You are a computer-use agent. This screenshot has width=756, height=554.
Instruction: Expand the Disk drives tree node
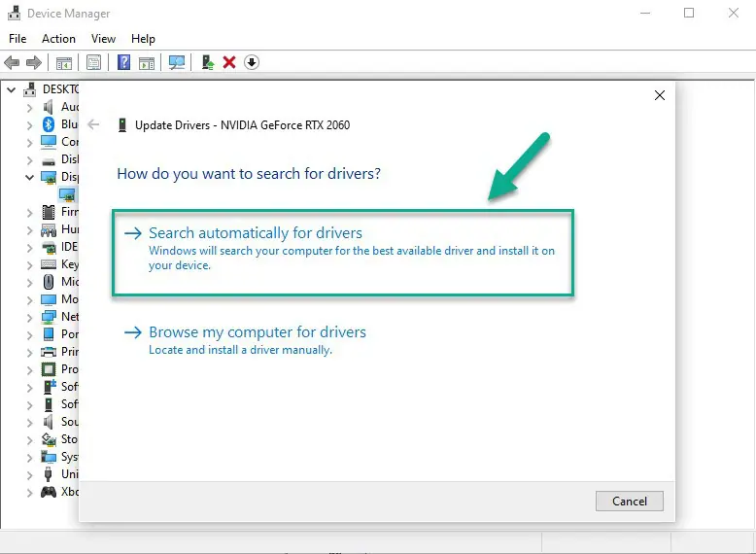[x=29, y=160]
